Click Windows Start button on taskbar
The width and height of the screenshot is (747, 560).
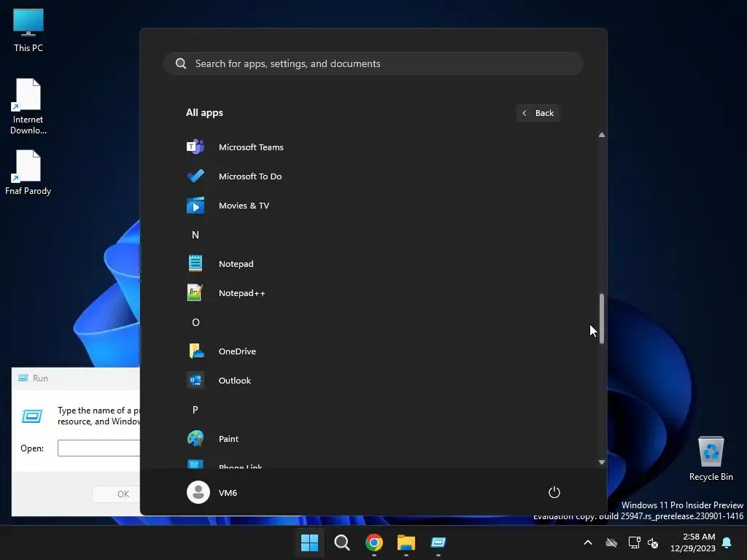click(x=309, y=542)
